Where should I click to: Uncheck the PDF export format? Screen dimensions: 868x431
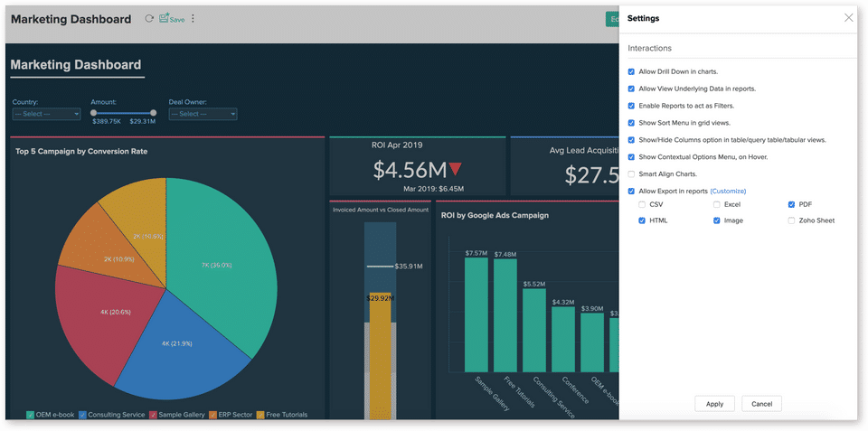coord(791,205)
